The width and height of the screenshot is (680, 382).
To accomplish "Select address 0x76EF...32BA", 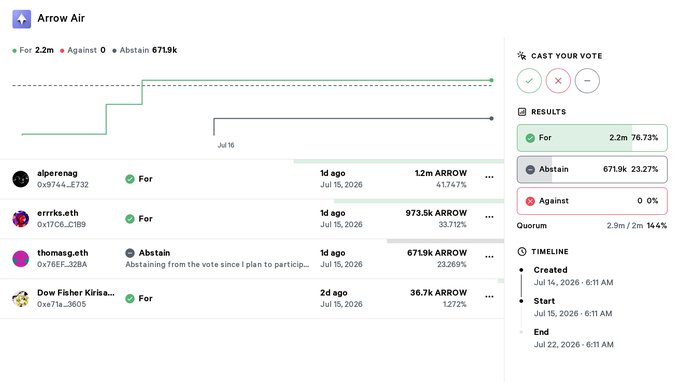I will [x=62, y=264].
